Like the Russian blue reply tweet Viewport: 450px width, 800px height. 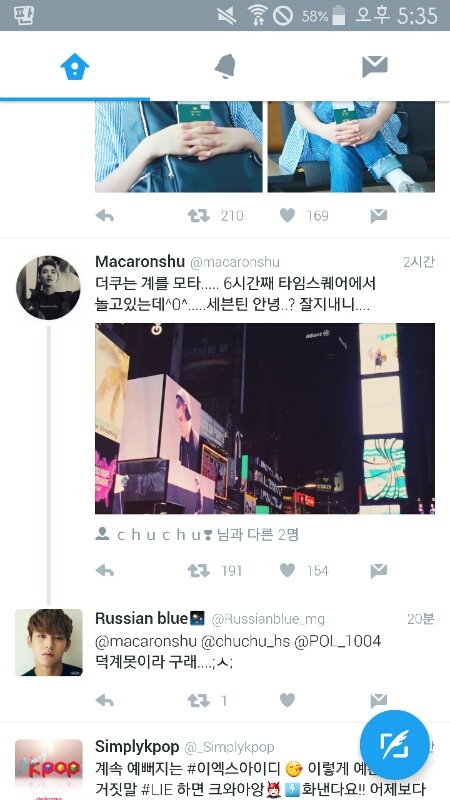tap(287, 700)
